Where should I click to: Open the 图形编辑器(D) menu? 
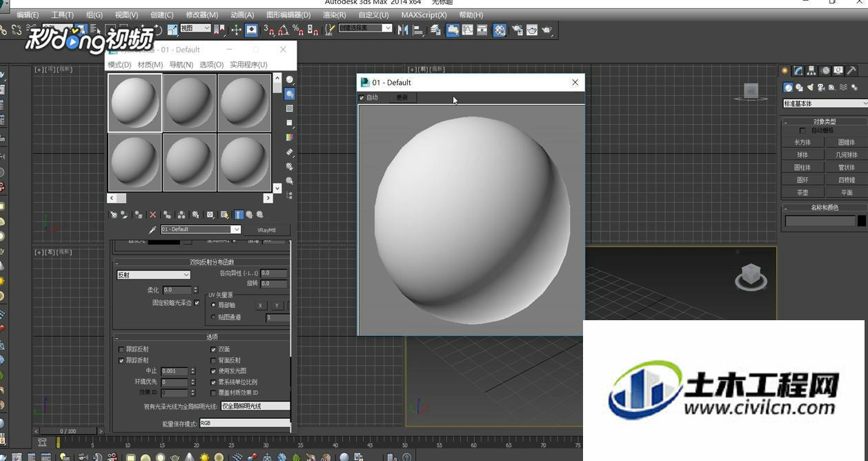[288, 14]
